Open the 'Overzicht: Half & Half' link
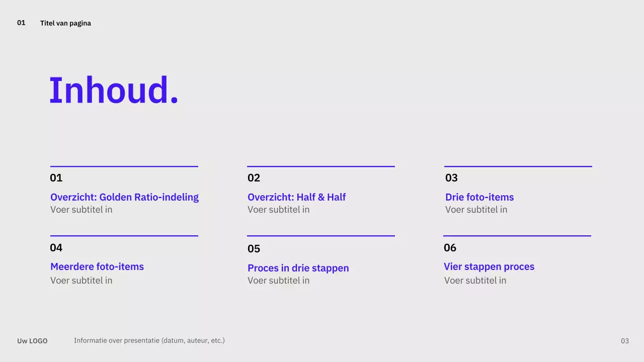The height and width of the screenshot is (362, 644). [296, 197]
